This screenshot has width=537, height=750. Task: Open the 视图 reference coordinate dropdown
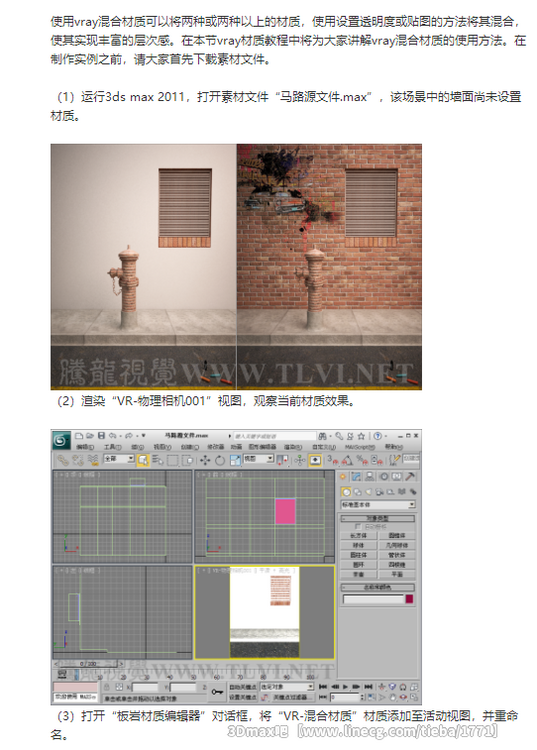pos(259,459)
